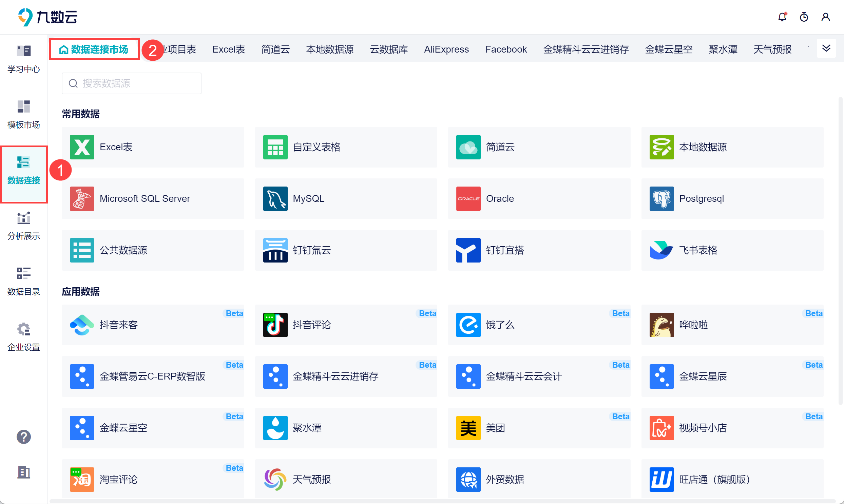Image resolution: width=844 pixels, height=504 pixels.
Task: Select the 天气预报 card in app data
Action: coord(346,479)
